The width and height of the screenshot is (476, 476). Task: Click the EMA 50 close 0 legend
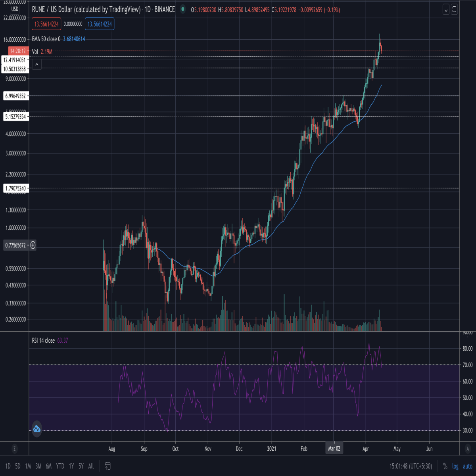(46, 39)
